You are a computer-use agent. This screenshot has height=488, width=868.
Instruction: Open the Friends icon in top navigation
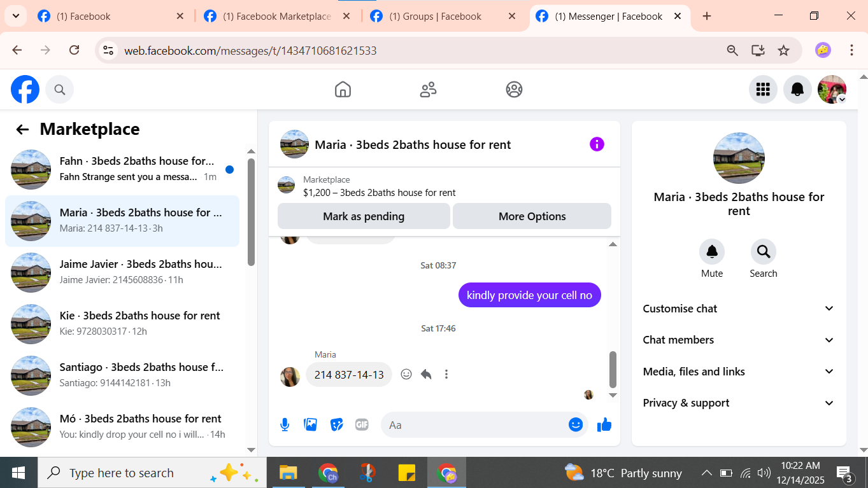429,90
